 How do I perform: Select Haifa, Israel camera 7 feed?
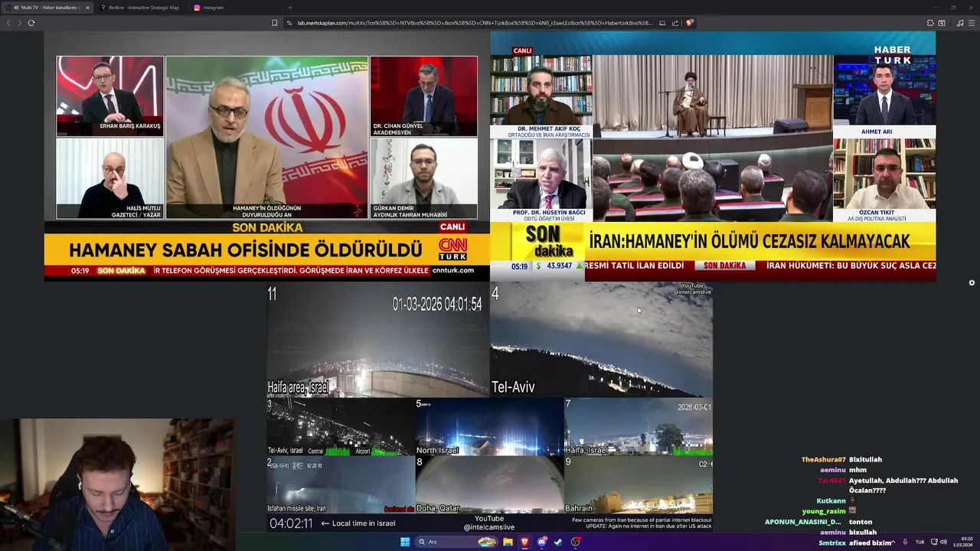tap(639, 427)
